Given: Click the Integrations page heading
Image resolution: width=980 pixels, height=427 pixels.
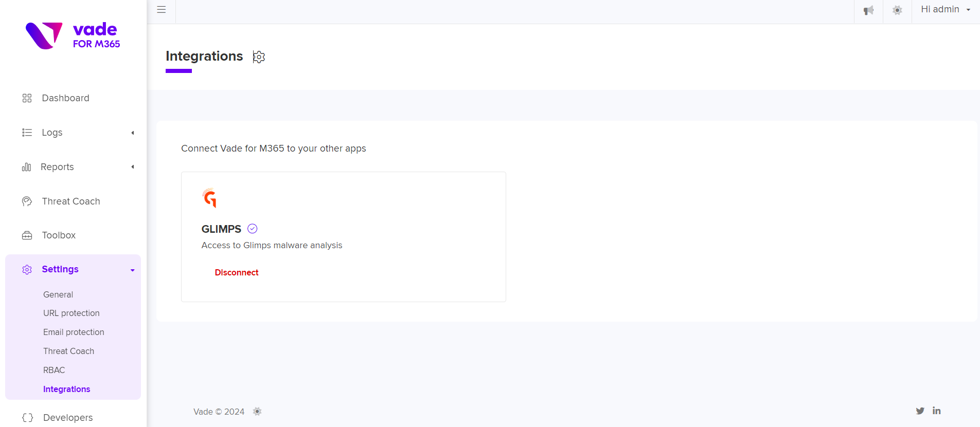Looking at the screenshot, I should 204,56.
